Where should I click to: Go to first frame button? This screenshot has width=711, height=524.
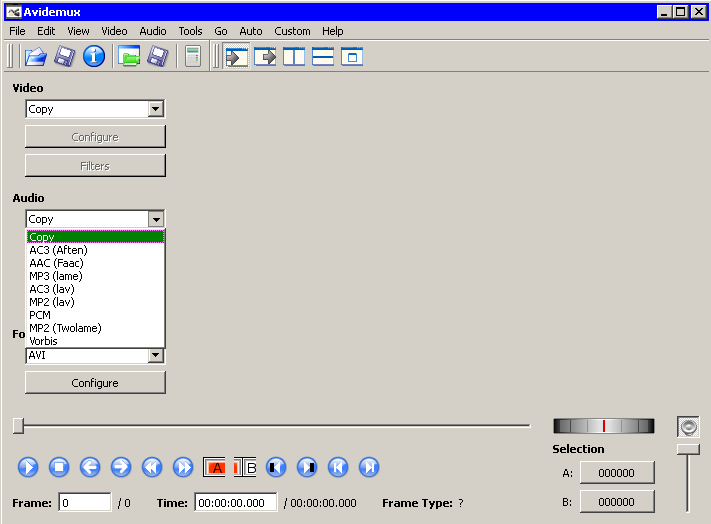coord(338,467)
